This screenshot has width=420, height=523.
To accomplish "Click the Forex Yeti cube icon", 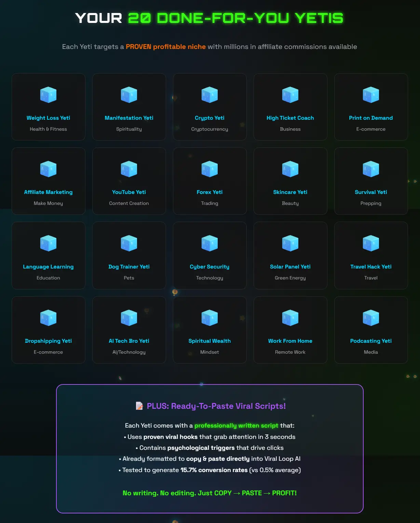I will coord(209,169).
